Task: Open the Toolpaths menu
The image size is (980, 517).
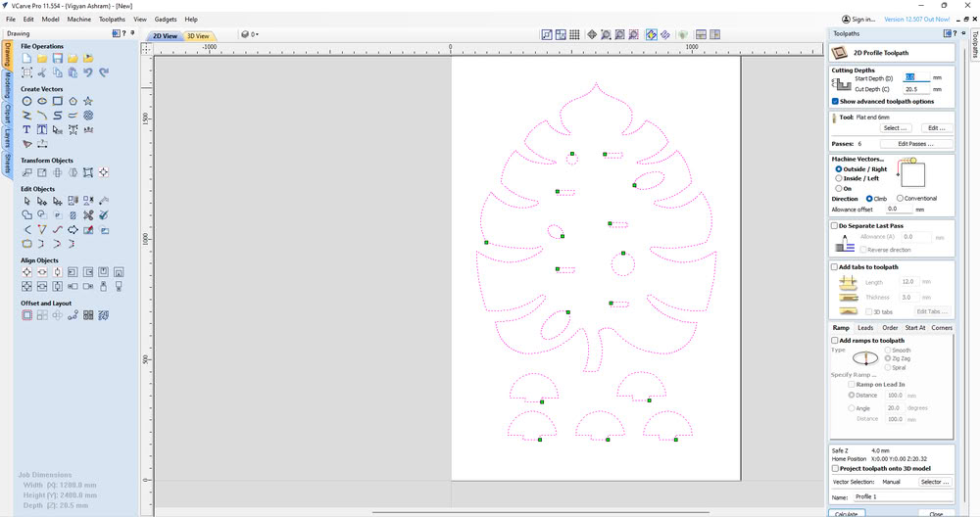Action: pyautogui.click(x=112, y=20)
